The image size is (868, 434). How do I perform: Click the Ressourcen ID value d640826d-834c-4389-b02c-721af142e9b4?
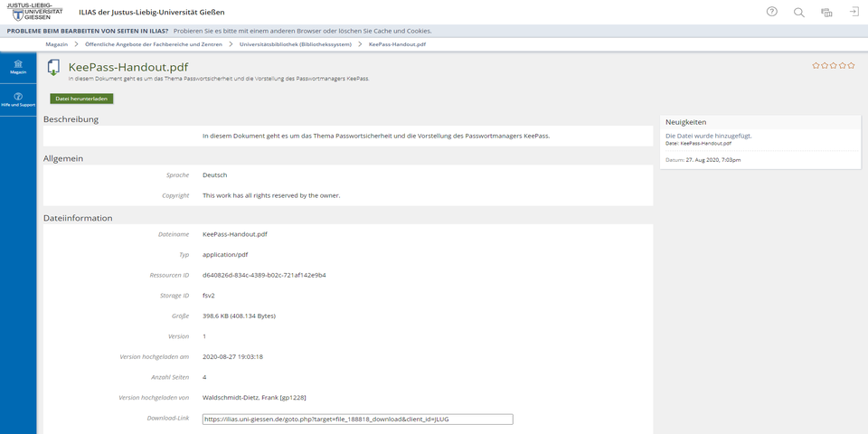[x=264, y=275]
